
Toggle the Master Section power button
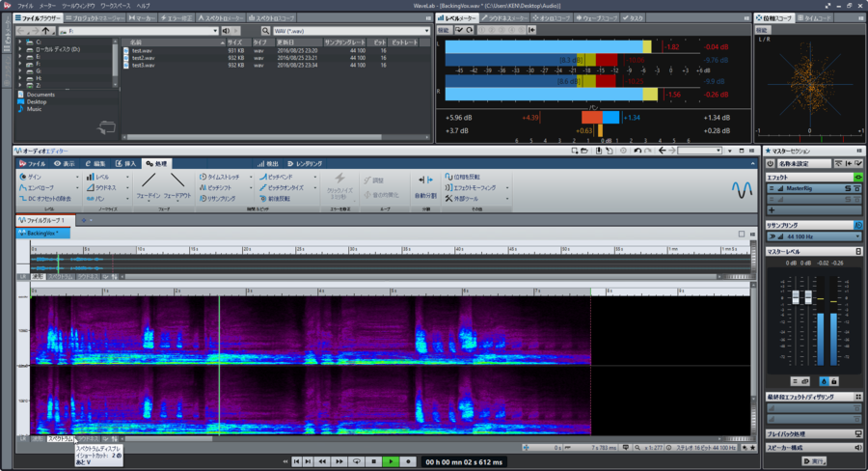tap(770, 163)
